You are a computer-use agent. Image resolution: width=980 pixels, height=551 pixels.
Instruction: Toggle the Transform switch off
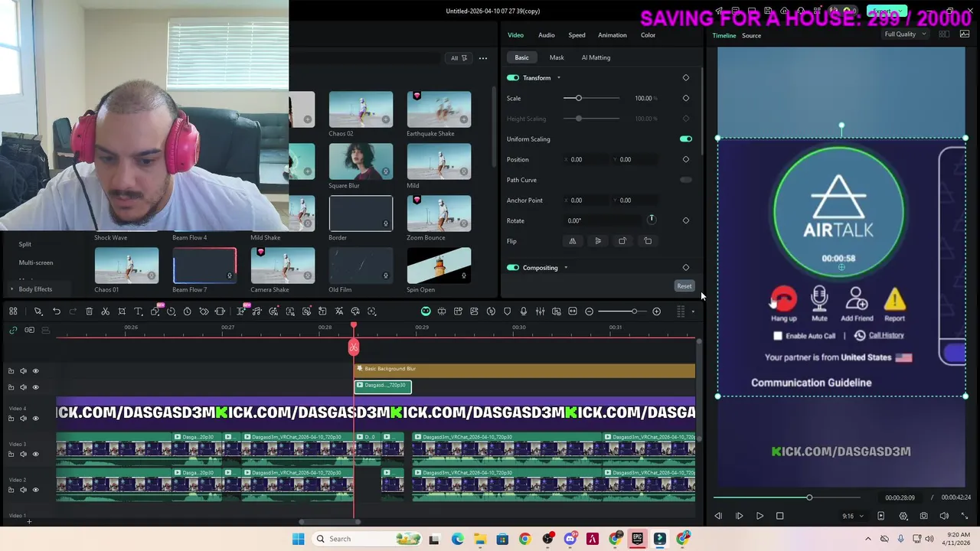[x=513, y=77]
